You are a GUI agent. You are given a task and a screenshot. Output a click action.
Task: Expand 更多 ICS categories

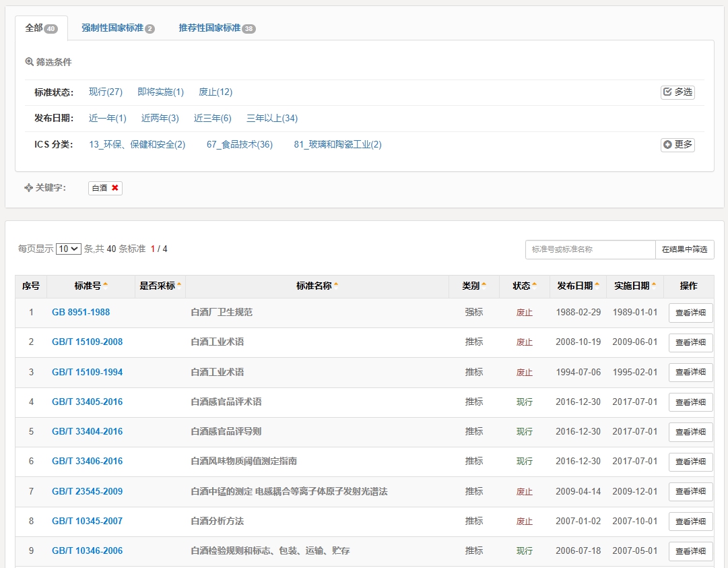click(678, 144)
